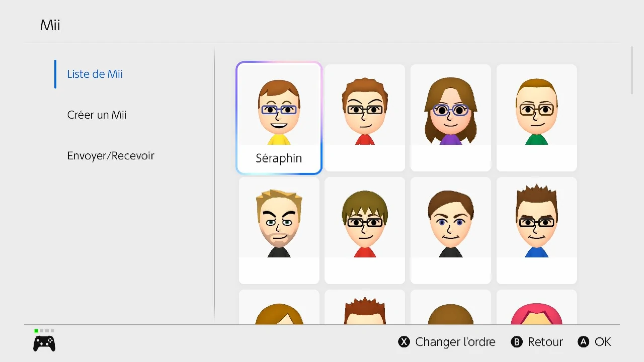Select the blue-shirt Mii with spiky hair

[537, 230]
